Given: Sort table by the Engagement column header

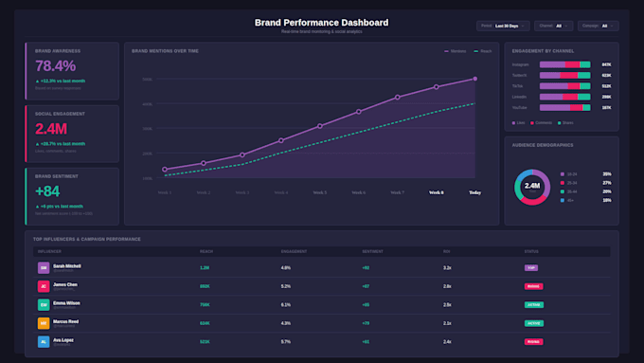Looking at the screenshot, I should (x=294, y=251).
